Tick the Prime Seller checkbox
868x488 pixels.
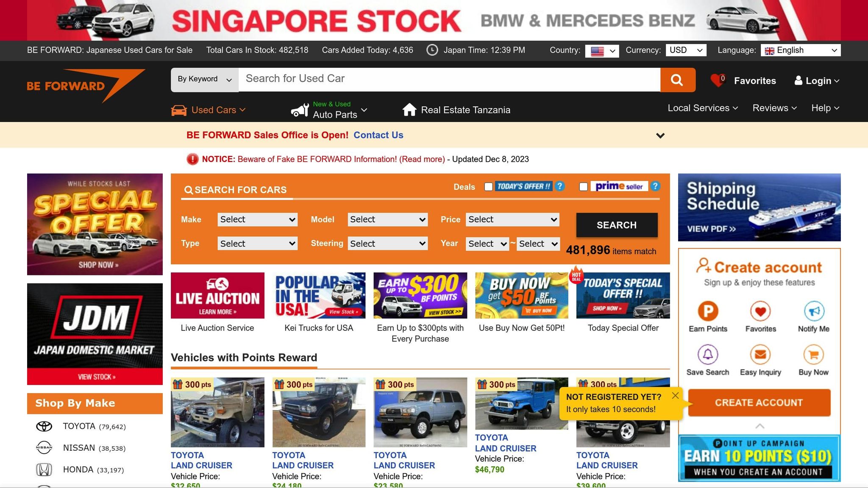click(x=583, y=187)
